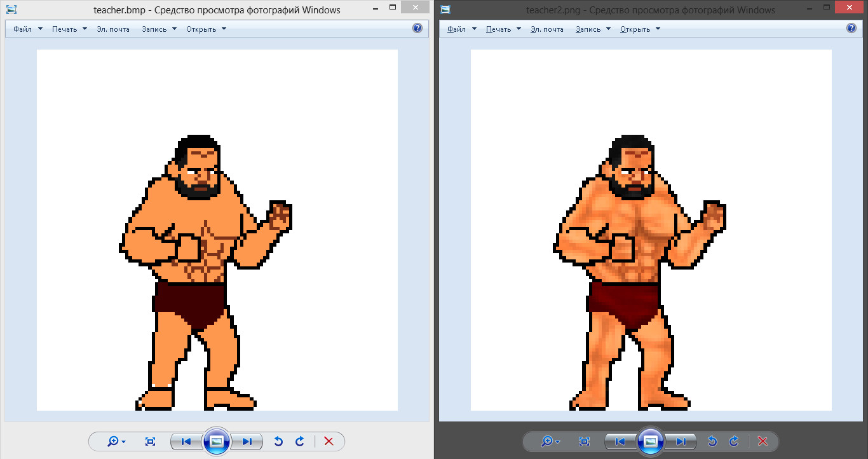This screenshot has width=868, height=459.
Task: Go to previous image in teacher2.png window
Action: point(620,441)
